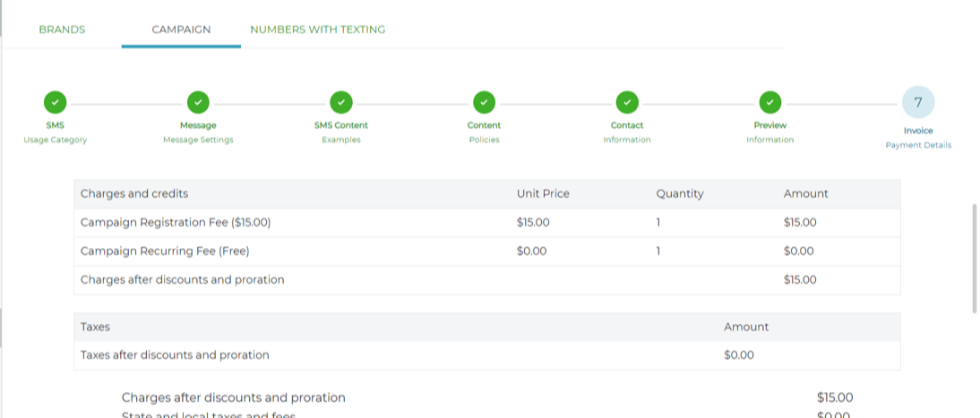Click the Taxes table header
This screenshot has width=980, height=418.
[95, 327]
